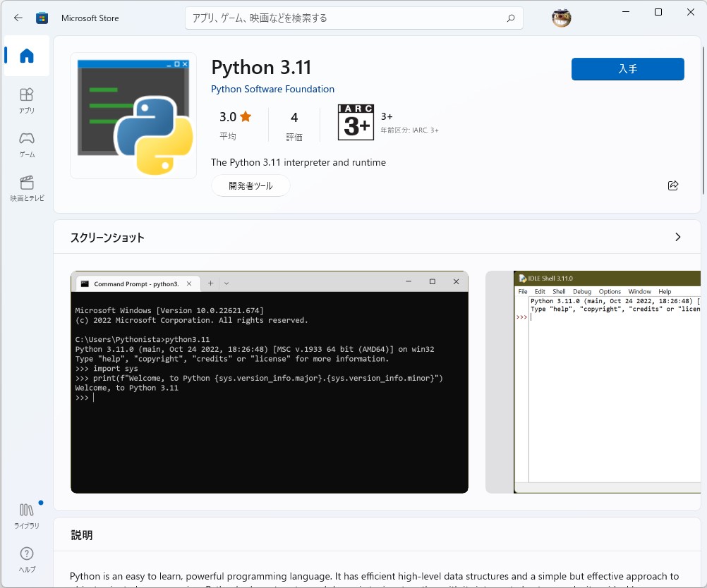Expand the スクリーンショット section chevron
Screen dimensions: 707x588
coord(677,238)
